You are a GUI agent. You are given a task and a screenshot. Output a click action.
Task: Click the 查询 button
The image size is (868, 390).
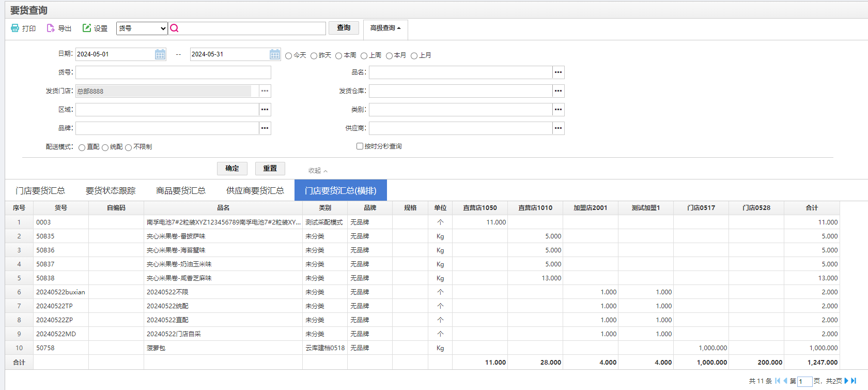click(344, 28)
